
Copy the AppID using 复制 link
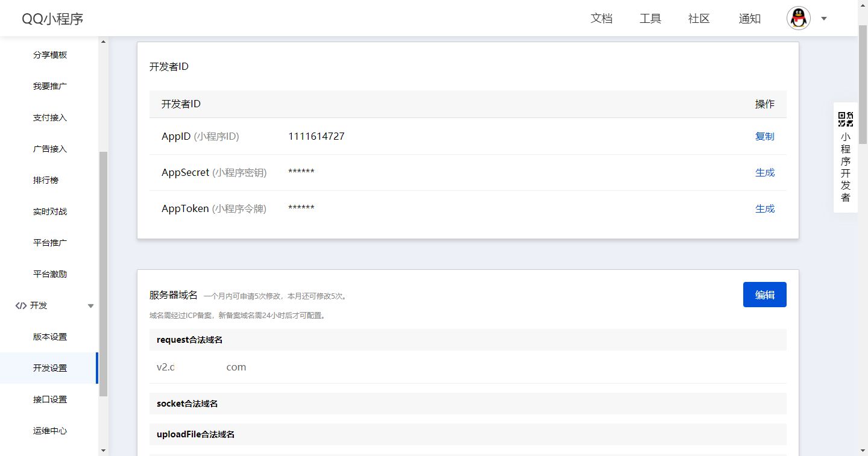click(x=764, y=136)
